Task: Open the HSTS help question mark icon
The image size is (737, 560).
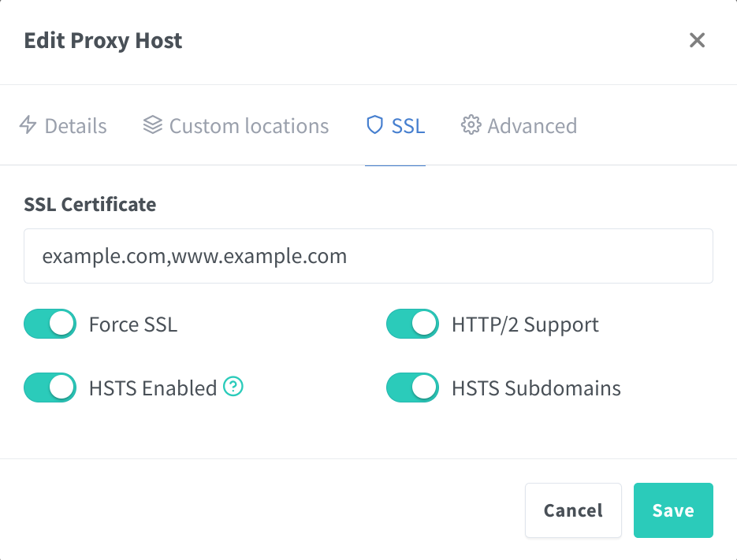Action: (233, 387)
